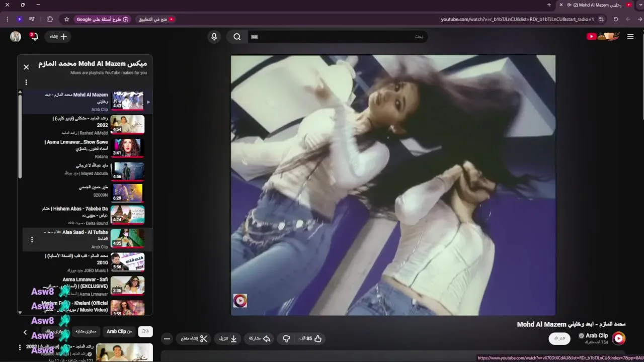Screen dimensions: 644x362
Task: Open options for recommended Rashed AlMajid video
Action: [x=20, y=347]
